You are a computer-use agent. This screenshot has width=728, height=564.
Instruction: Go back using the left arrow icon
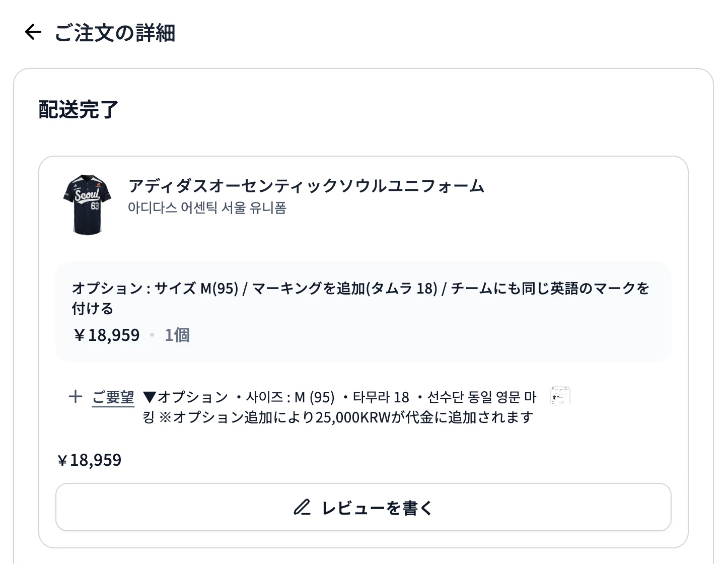(33, 32)
